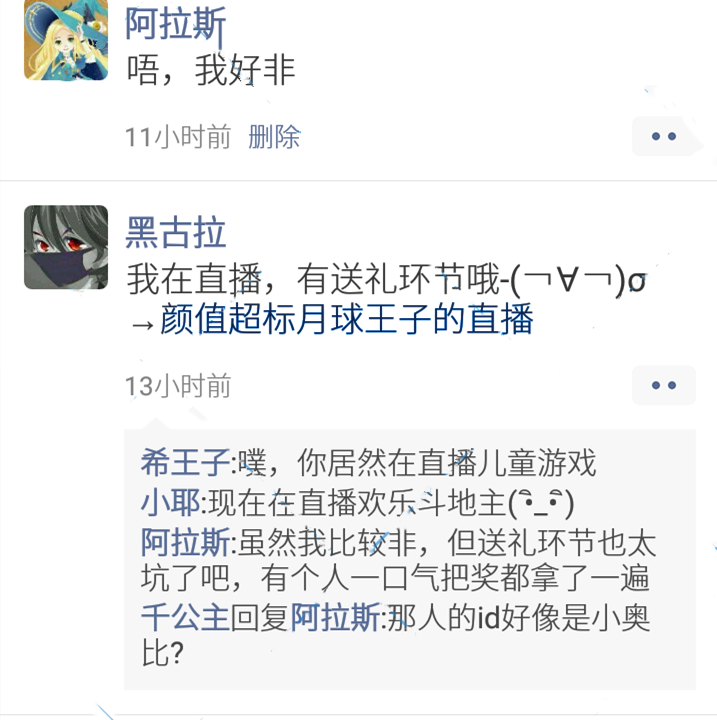This screenshot has height=720, width=717.
Task: Tap 千公主 username in replies
Action: (x=185, y=618)
